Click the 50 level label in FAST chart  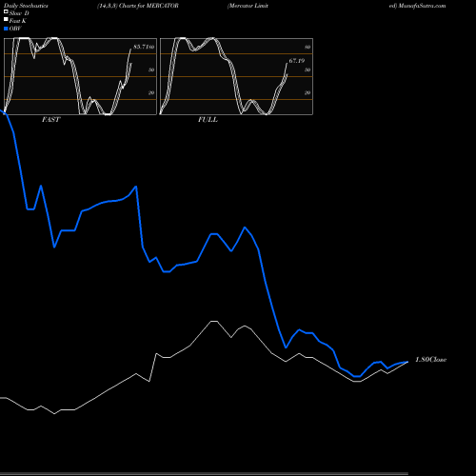(x=151, y=69)
